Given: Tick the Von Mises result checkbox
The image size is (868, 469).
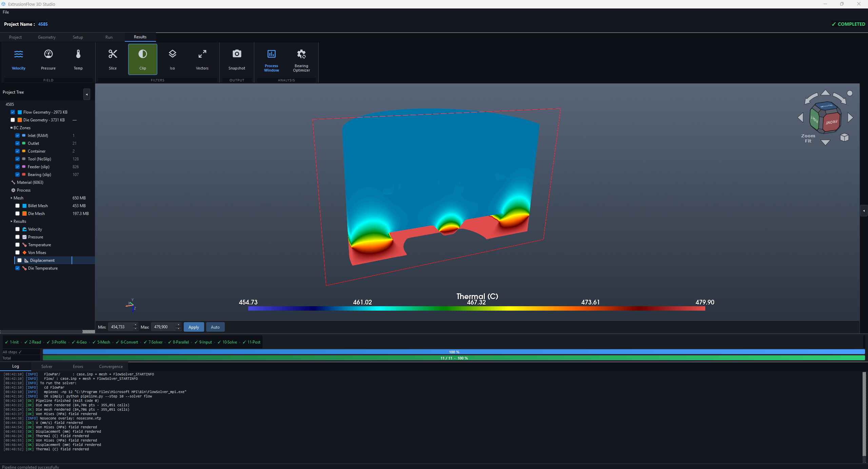Looking at the screenshot, I should (x=18, y=253).
